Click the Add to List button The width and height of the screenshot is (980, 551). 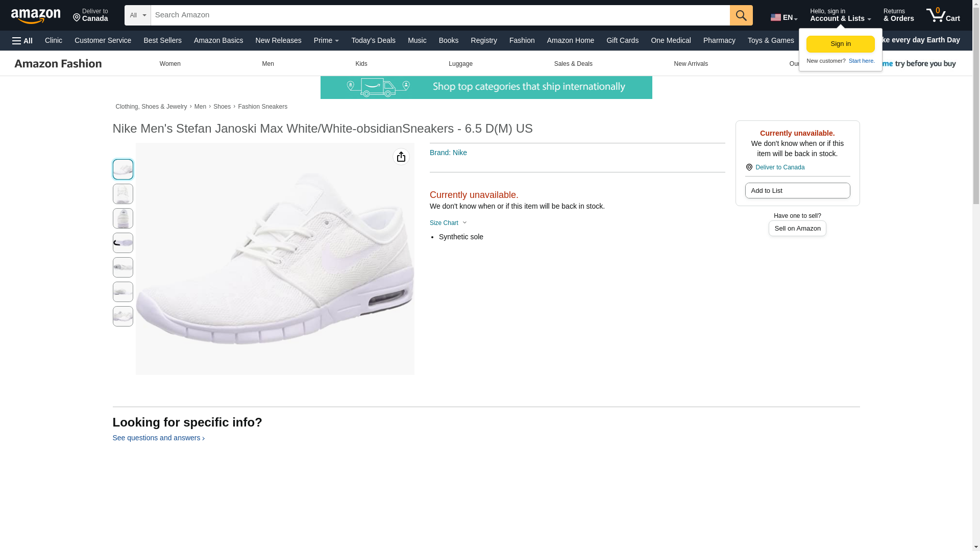[797, 190]
